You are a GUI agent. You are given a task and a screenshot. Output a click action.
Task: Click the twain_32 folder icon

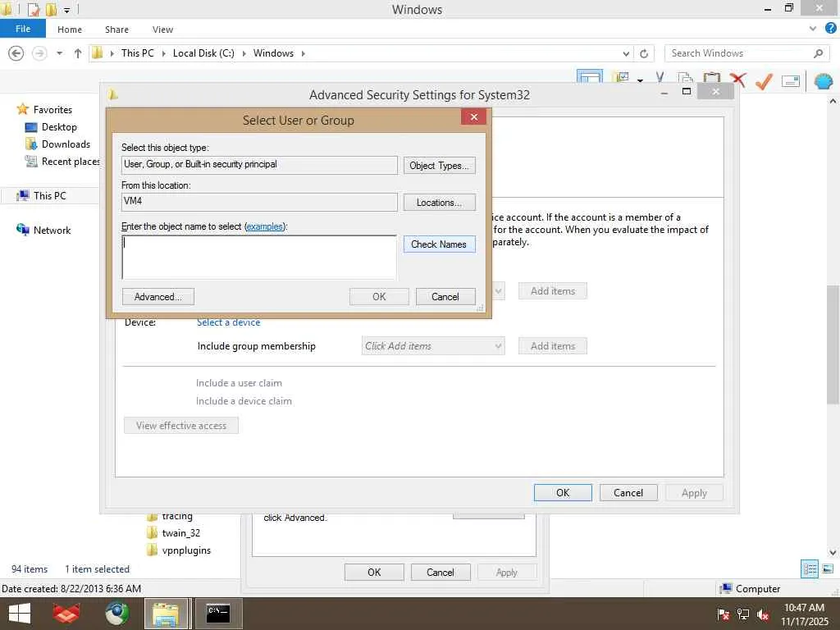pos(152,533)
